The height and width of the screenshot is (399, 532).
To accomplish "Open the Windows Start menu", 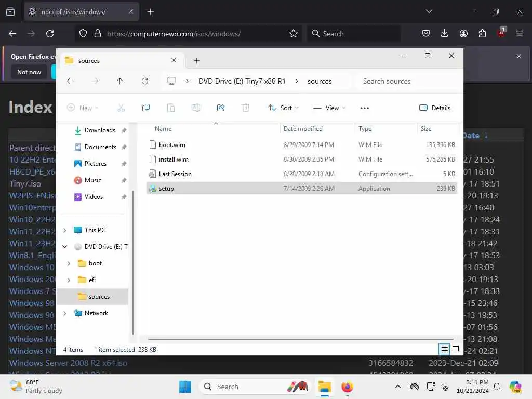I will click(x=185, y=387).
